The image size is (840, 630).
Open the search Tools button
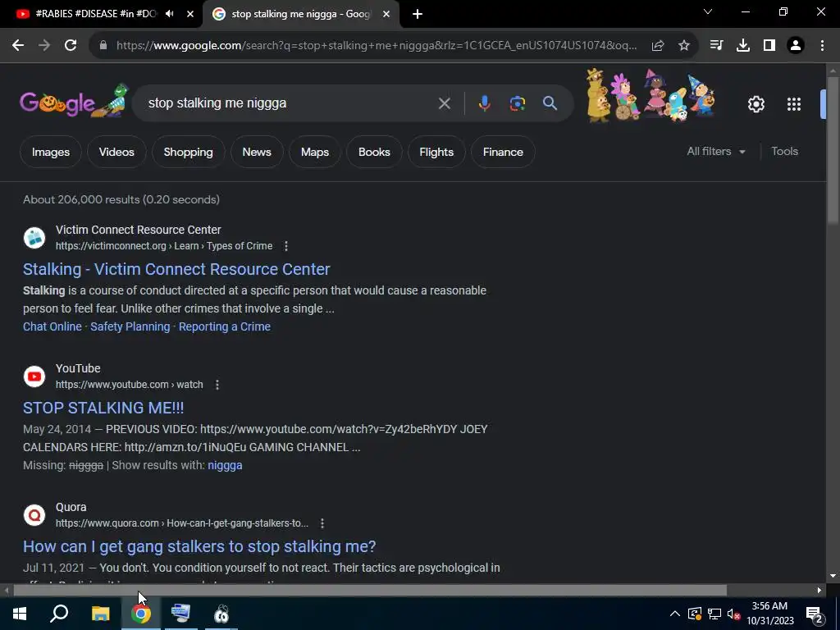[784, 152]
